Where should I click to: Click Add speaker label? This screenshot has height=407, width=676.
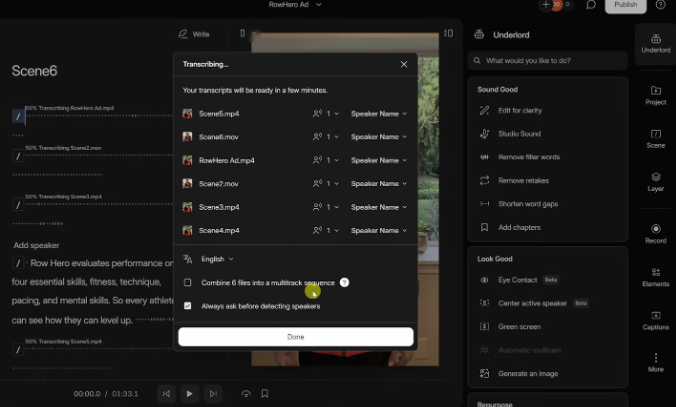pos(36,245)
